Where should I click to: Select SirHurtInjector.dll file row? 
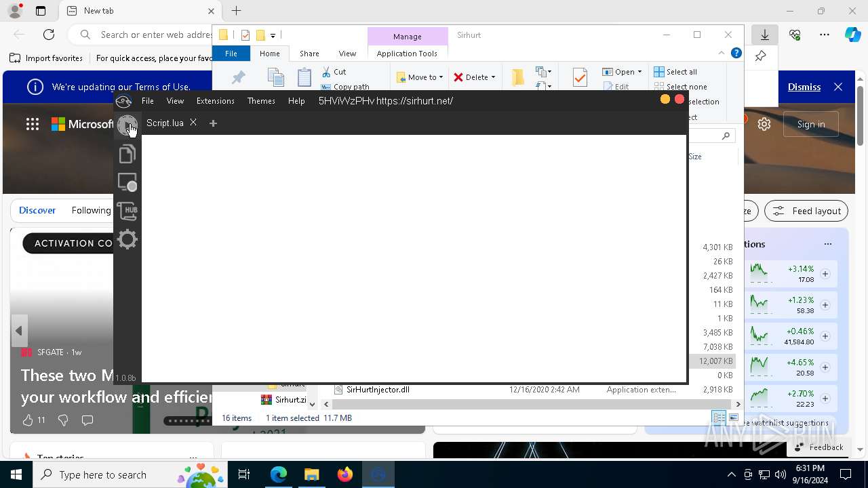534,390
